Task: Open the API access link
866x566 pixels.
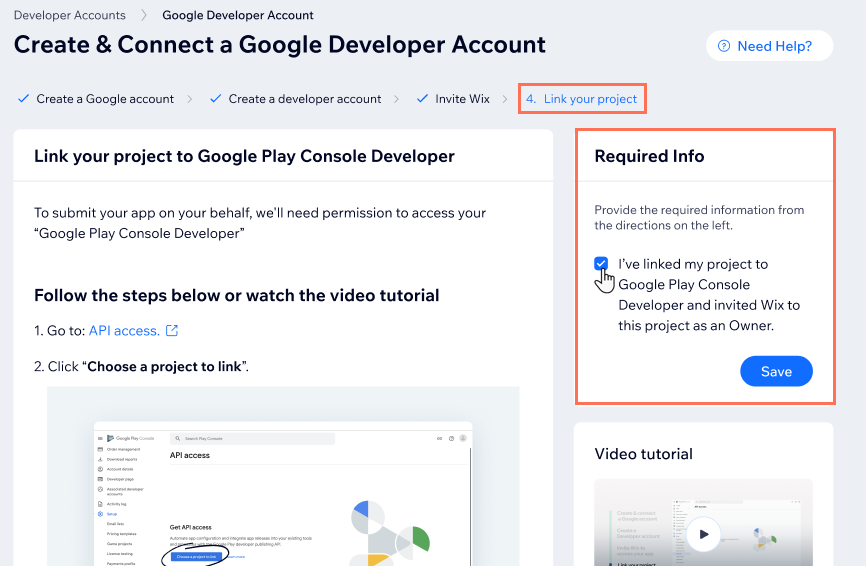Action: [124, 331]
